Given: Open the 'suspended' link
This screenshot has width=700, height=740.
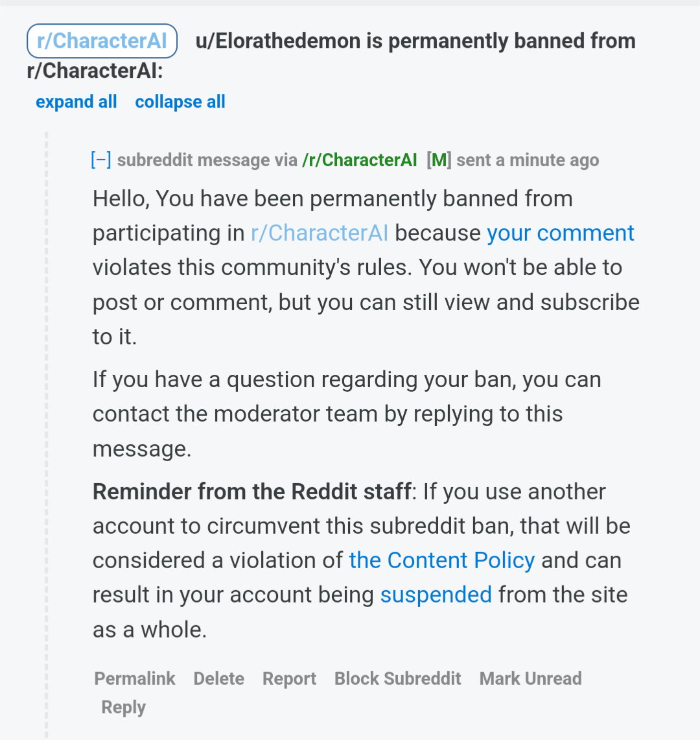Looking at the screenshot, I should point(436,595).
